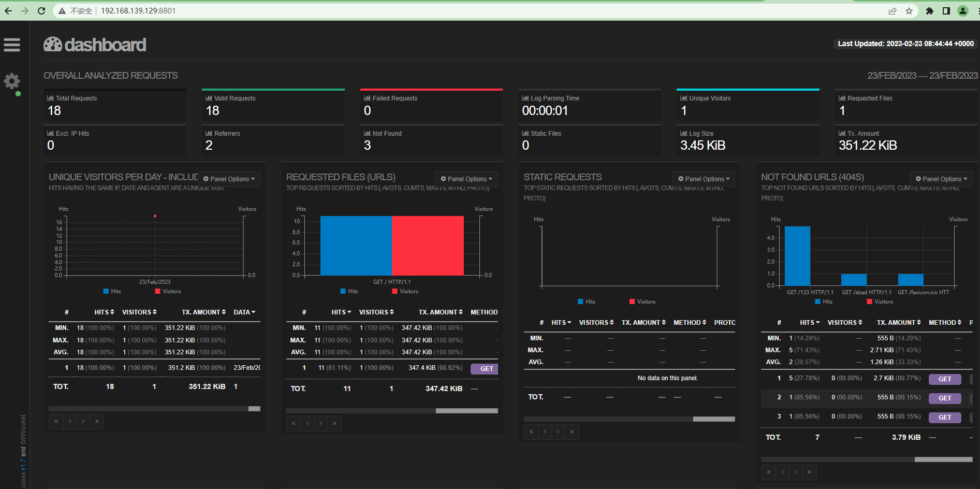980x489 pixels.
Task: Sort Not Found URLs table by VISITORS
Action: point(845,323)
